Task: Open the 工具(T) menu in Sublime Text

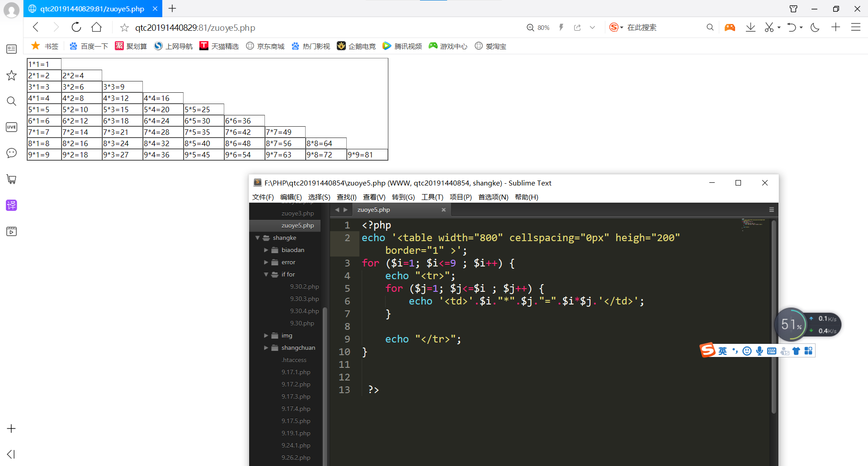Action: (433, 197)
